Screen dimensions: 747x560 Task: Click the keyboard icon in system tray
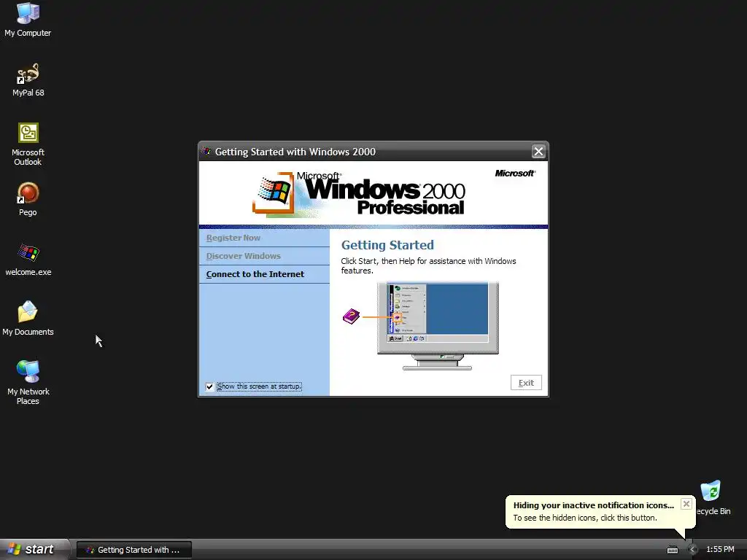coord(672,550)
